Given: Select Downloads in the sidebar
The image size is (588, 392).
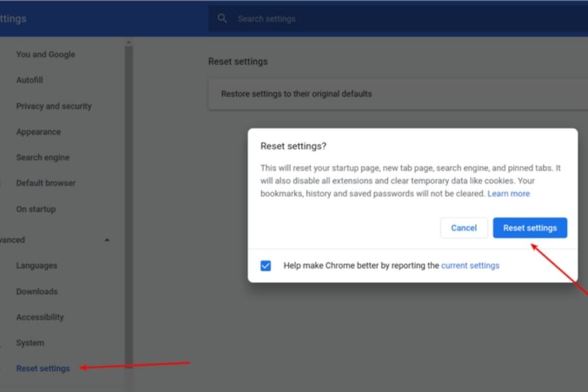Looking at the screenshot, I should point(37,292).
